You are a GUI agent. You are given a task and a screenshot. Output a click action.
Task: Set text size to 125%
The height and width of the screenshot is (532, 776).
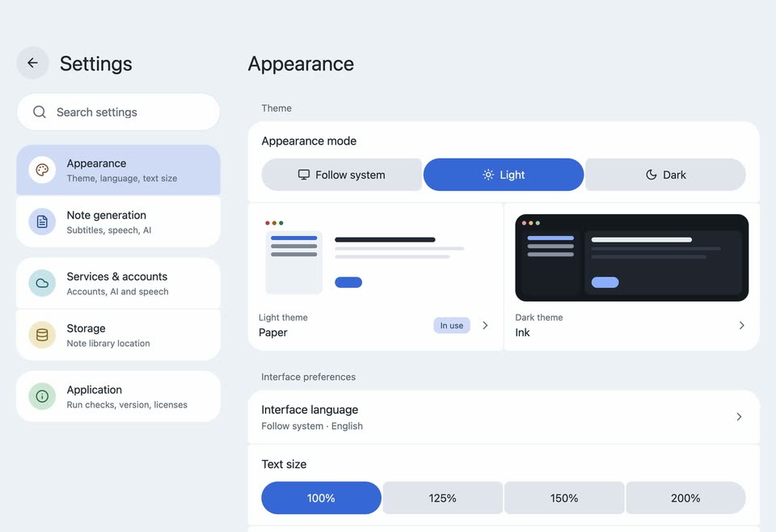[442, 498]
